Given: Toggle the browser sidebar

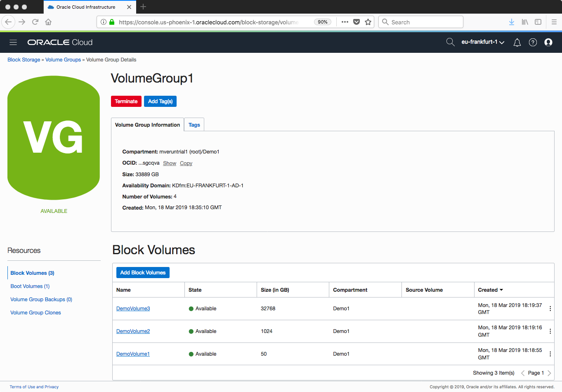Looking at the screenshot, I should pos(538,22).
